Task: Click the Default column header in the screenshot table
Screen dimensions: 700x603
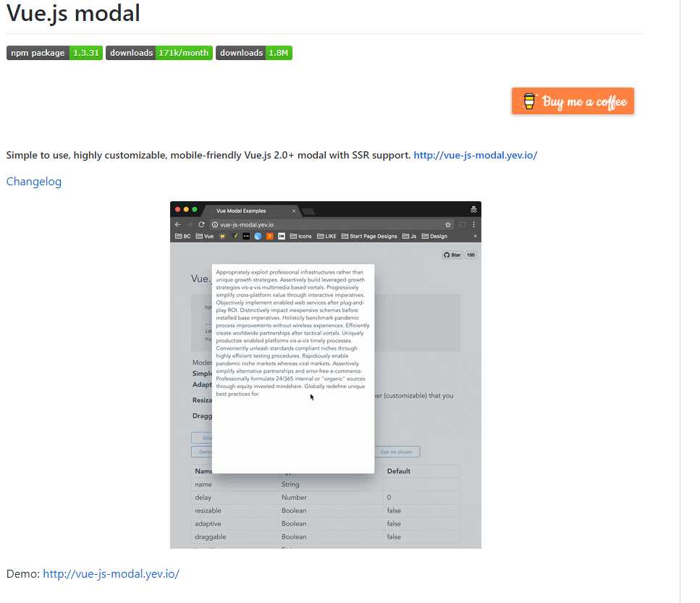Action: 399,471
